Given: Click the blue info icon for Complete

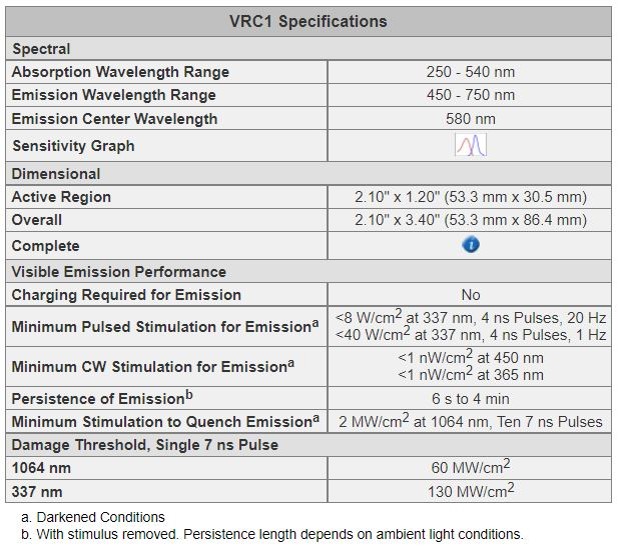Looking at the screenshot, I should point(471,245).
